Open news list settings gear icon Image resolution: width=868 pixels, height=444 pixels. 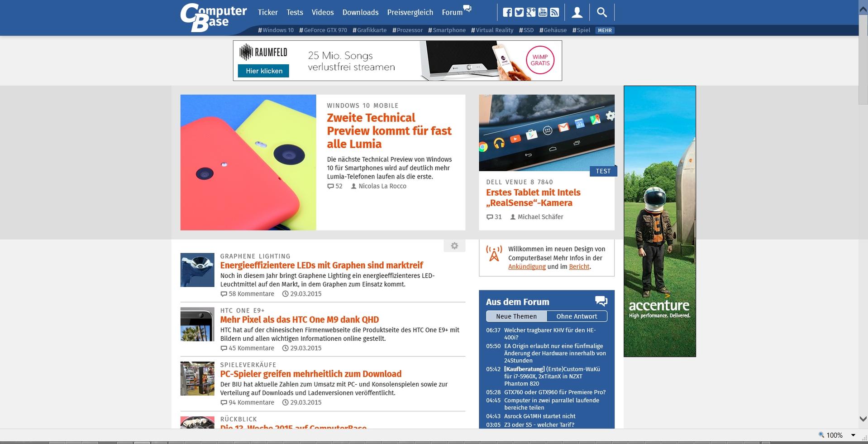pos(454,246)
